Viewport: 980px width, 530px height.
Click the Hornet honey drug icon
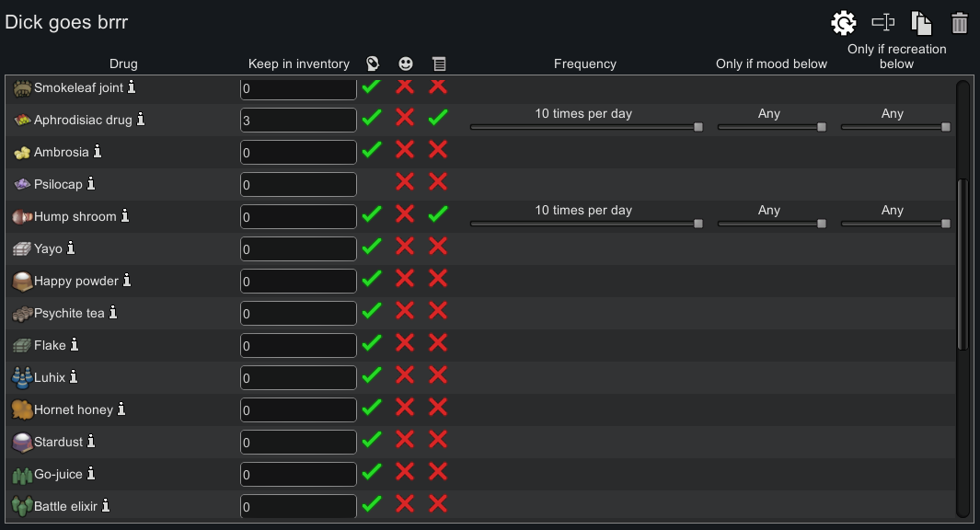click(22, 410)
